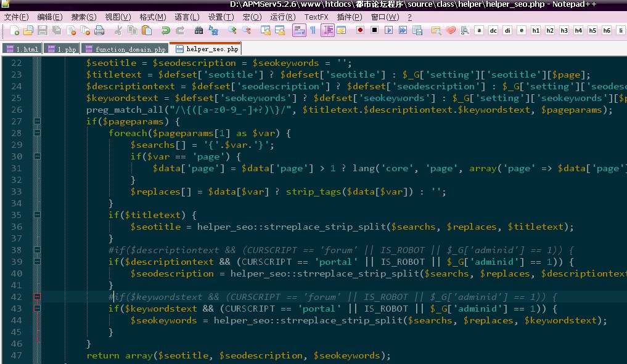Copy selection with the Copy icon

point(133,30)
